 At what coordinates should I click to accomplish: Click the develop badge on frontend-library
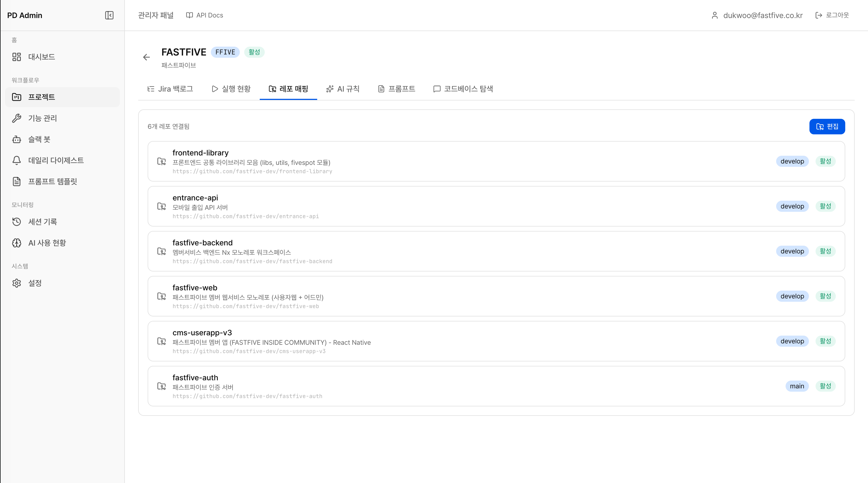point(792,162)
